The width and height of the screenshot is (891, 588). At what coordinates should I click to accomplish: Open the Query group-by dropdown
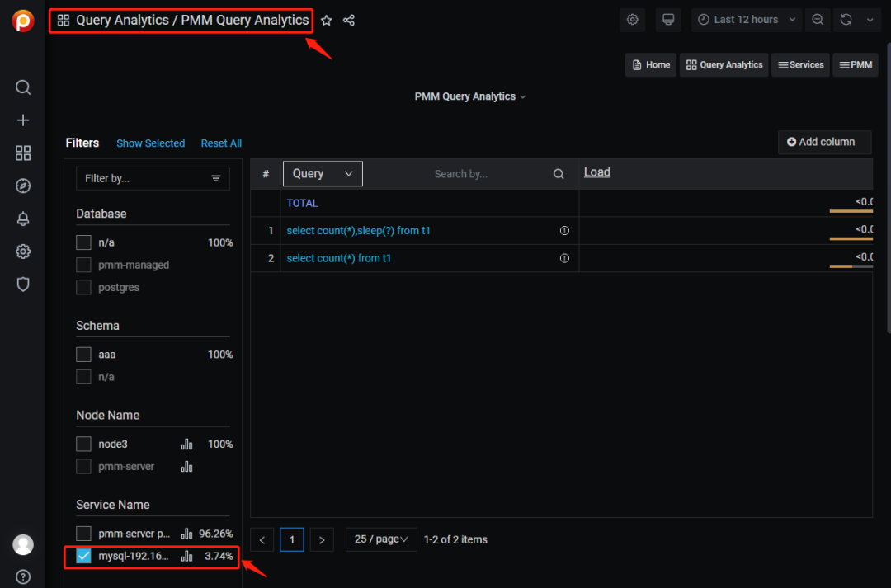click(323, 174)
